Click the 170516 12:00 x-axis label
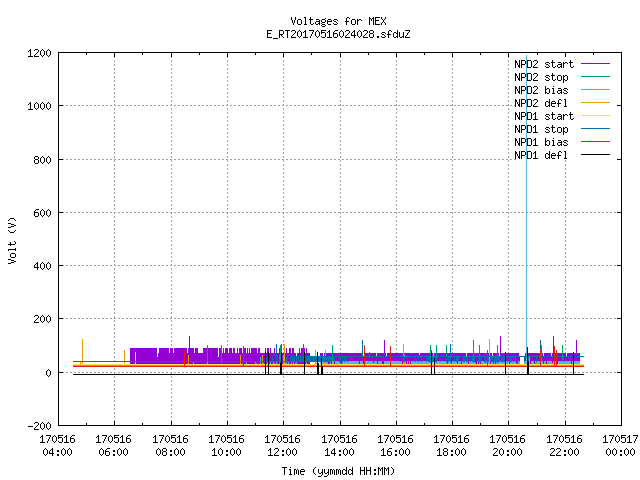Screen dimensions: 640x480 coord(282,446)
